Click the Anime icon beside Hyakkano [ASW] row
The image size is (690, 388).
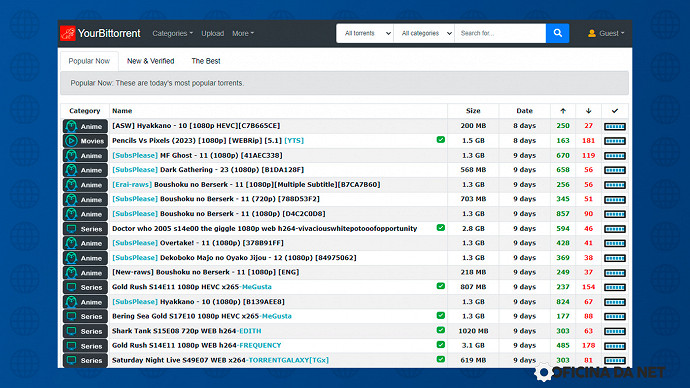point(71,126)
